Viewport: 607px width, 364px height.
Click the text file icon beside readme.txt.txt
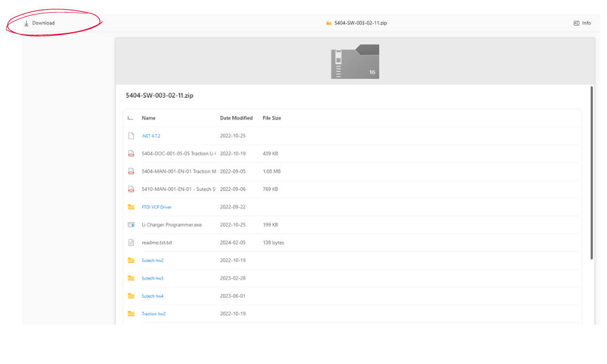pyautogui.click(x=131, y=242)
